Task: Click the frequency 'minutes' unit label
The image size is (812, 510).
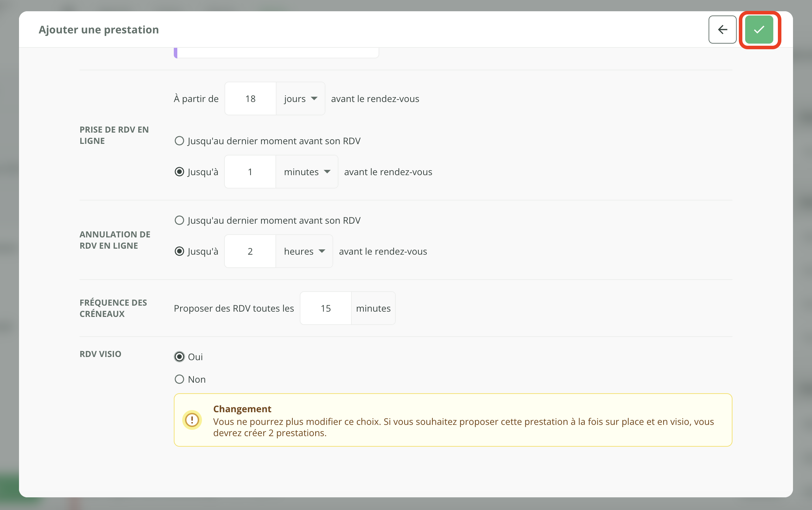Action: (x=373, y=308)
